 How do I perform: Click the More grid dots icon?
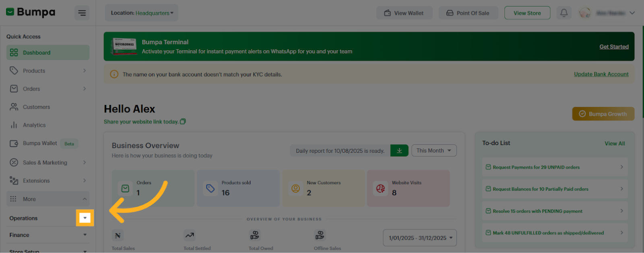tap(13, 199)
